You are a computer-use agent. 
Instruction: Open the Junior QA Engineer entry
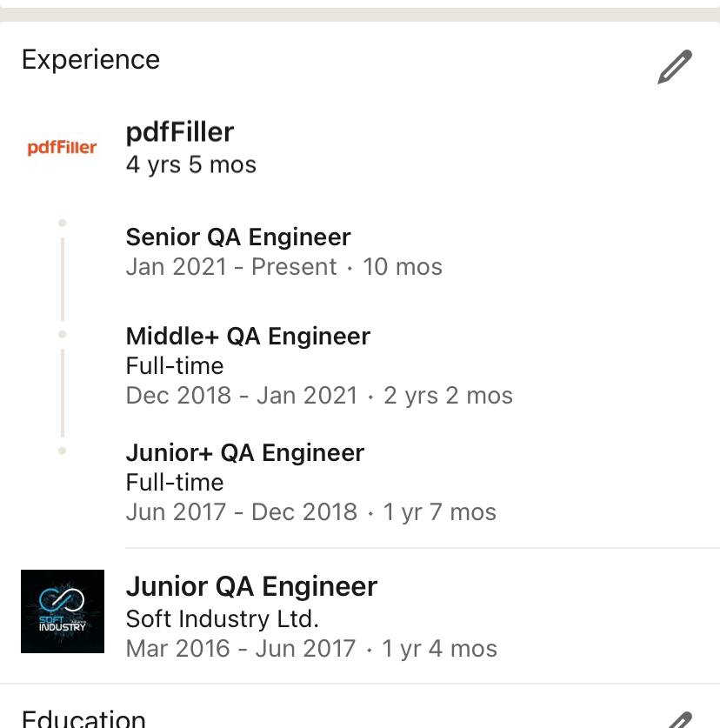[251, 586]
